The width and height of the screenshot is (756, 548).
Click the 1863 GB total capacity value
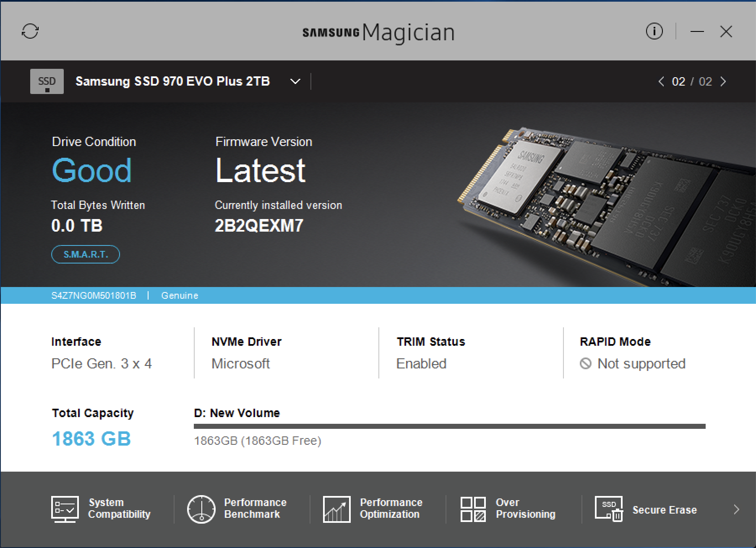pyautogui.click(x=91, y=439)
